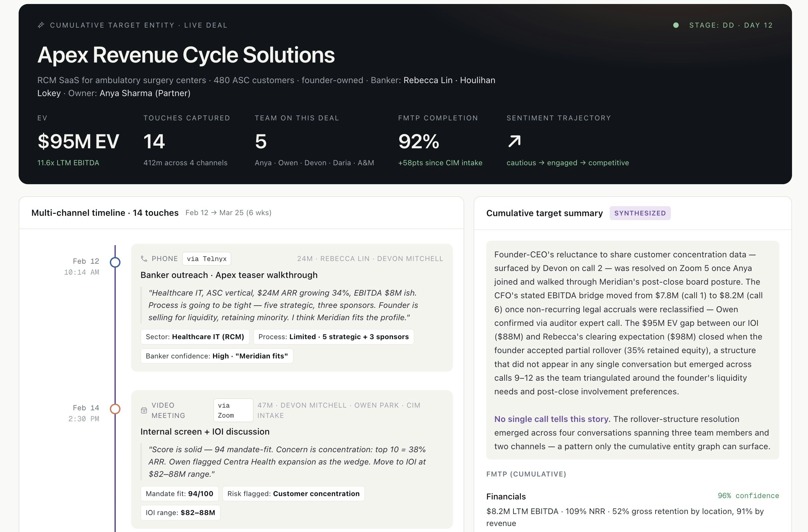
Task: Click the Score is solid quote text
Action: tap(287, 462)
